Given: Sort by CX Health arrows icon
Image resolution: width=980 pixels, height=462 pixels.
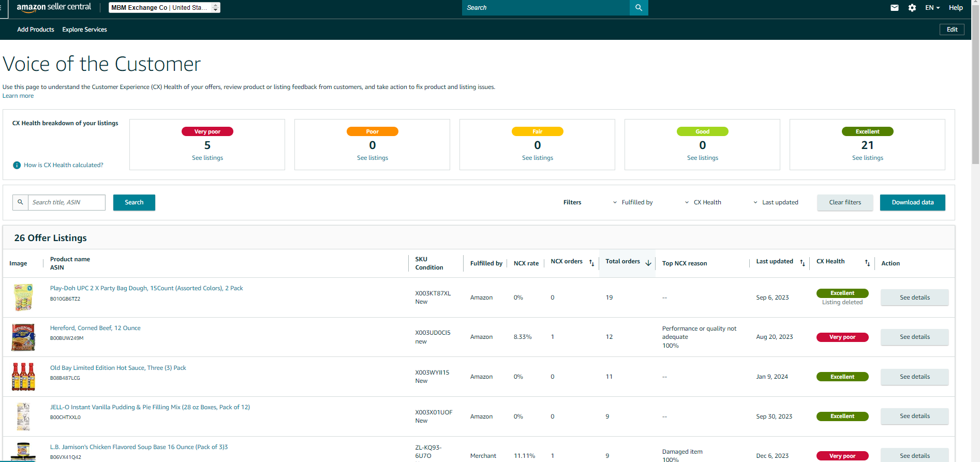Looking at the screenshot, I should [867, 263].
